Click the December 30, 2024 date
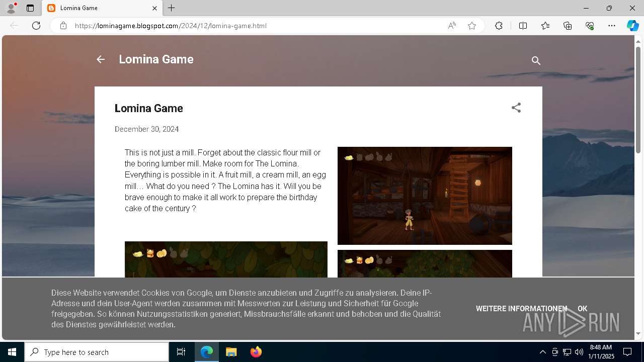644x362 pixels. click(x=146, y=129)
